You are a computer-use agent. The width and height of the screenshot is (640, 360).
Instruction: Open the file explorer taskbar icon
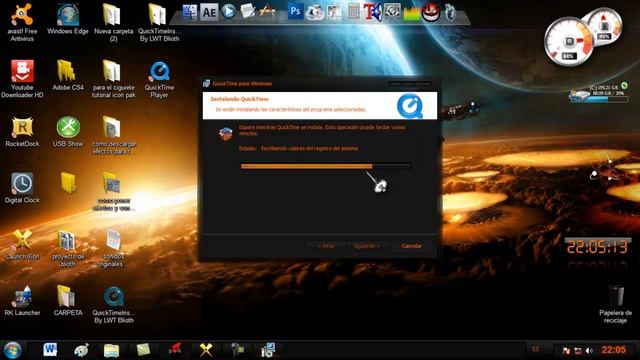111,350
